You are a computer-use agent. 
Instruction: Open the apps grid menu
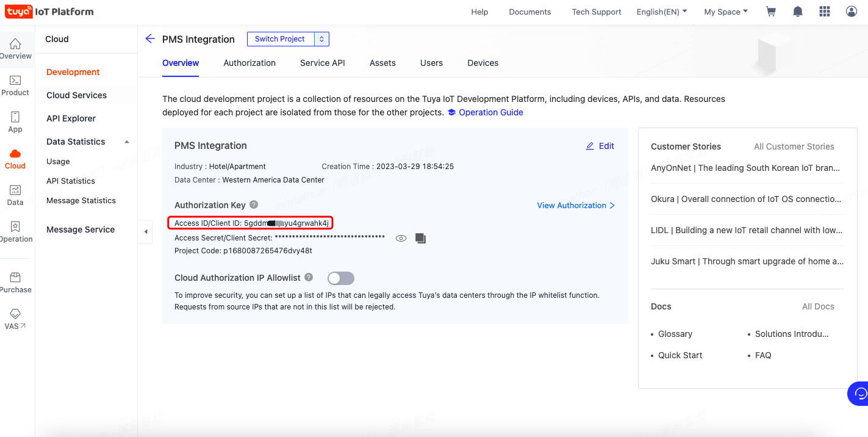[x=825, y=12]
